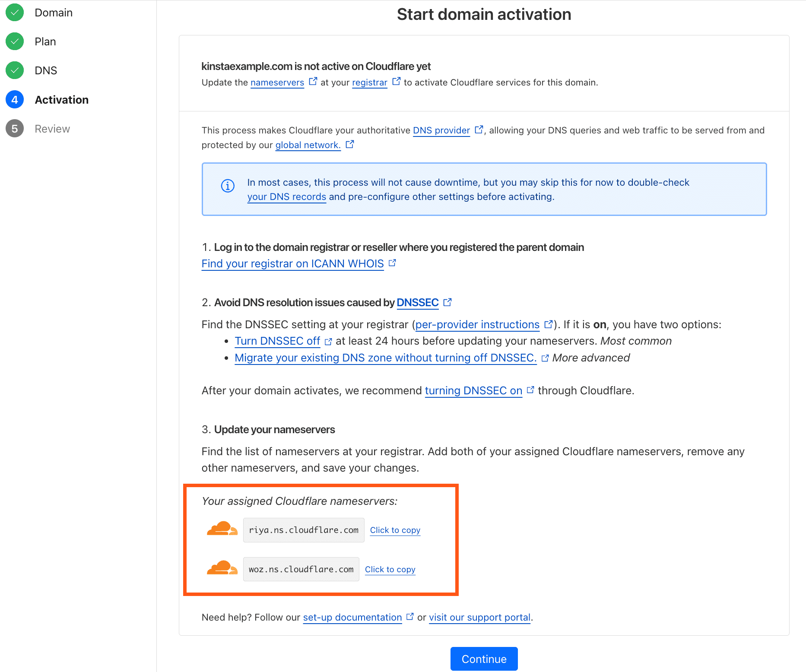The image size is (806, 672).
Task: Click the external link icon after DNSSEC heading
Action: pos(447,301)
